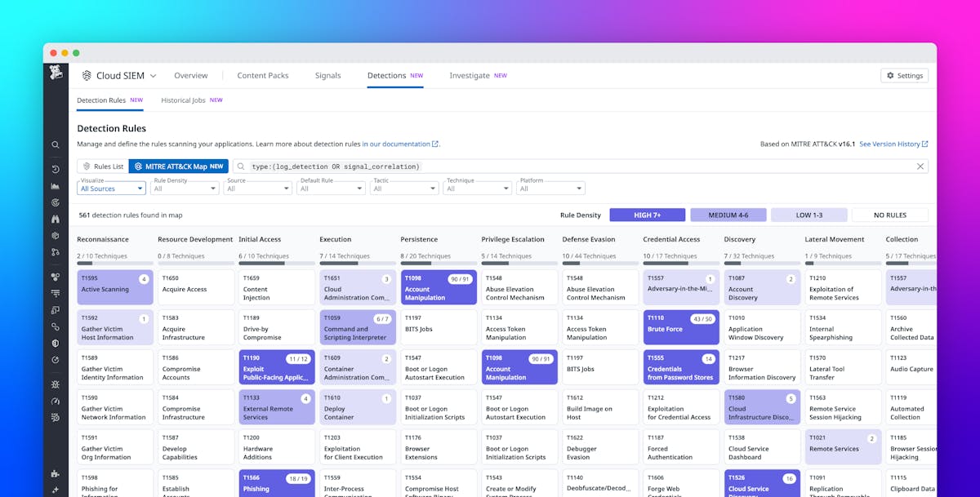Open the search magnifier icon in the left sidebar
The image size is (980, 497).
click(56, 144)
